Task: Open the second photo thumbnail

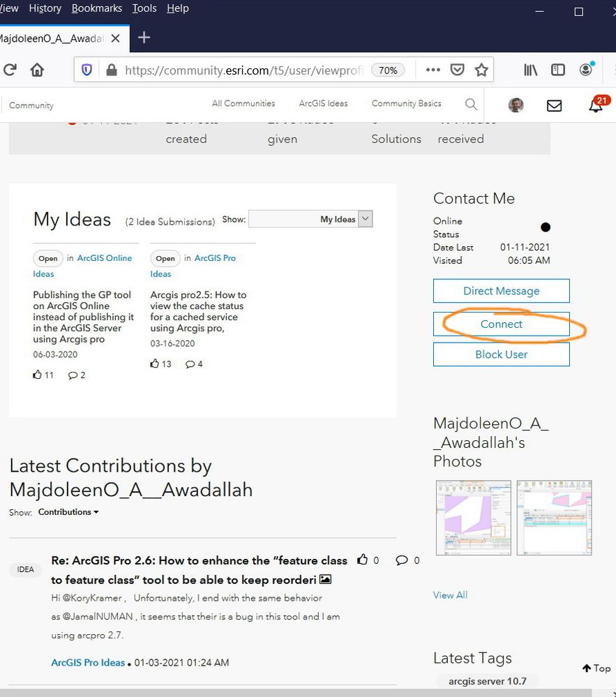Action: coord(554,518)
